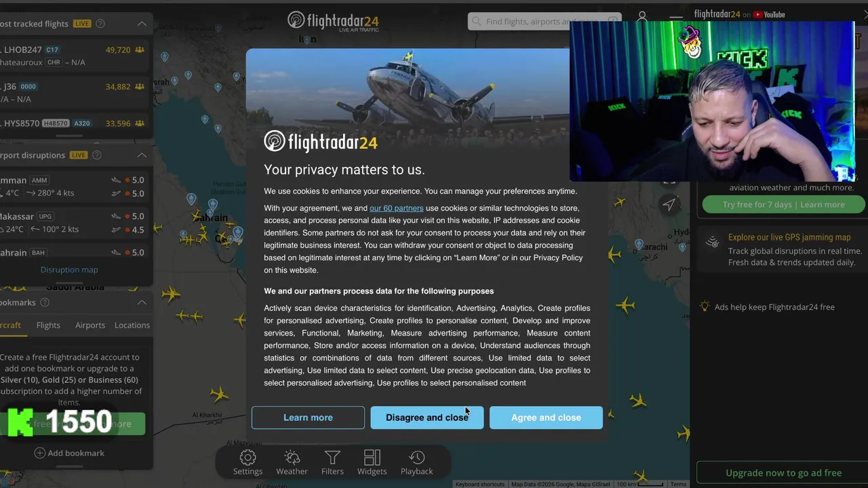Collapse the Airport disruptions panel
This screenshot has width=868, height=488.
[142, 155]
